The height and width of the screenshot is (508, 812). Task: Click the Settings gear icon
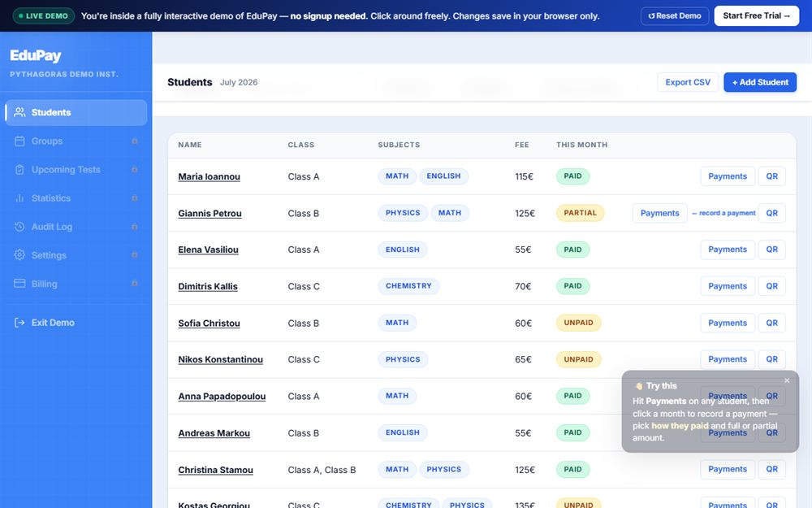(x=19, y=255)
